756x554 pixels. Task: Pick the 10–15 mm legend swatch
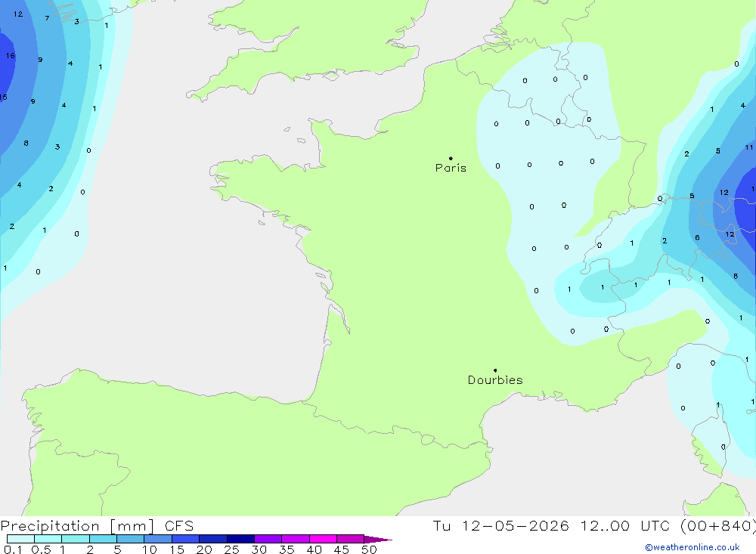pyautogui.click(x=158, y=539)
